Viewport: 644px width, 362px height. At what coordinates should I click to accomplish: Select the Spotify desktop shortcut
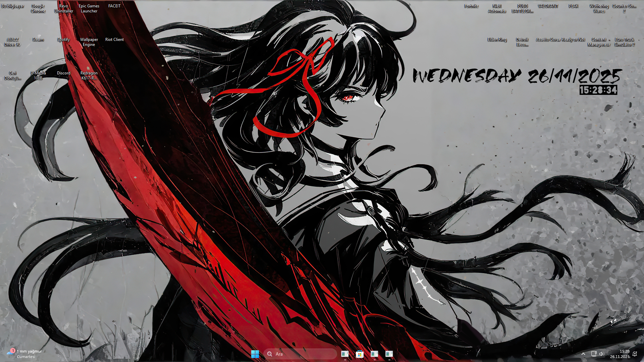tap(63, 40)
